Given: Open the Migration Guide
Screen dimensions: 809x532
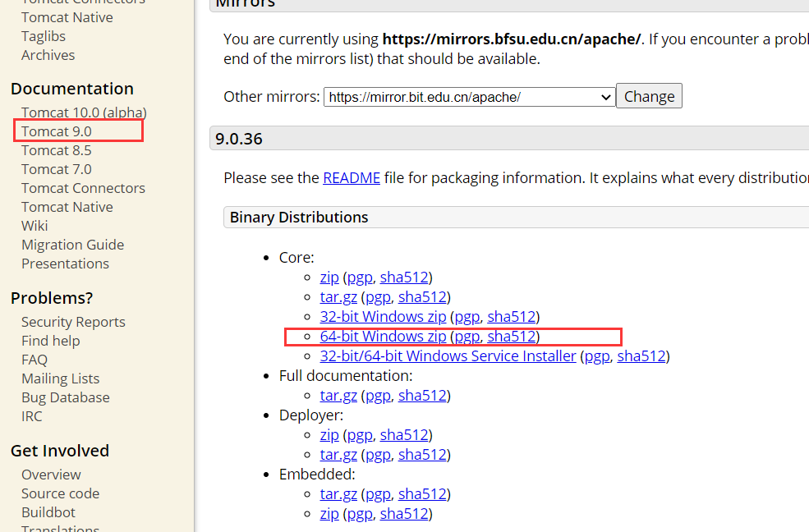Looking at the screenshot, I should coord(73,245).
